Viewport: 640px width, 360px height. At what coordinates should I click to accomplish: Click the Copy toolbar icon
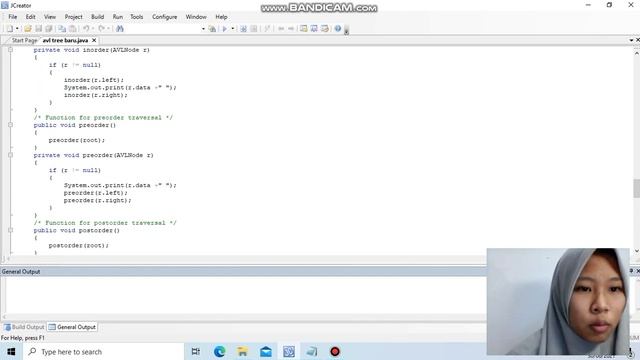[62, 29]
